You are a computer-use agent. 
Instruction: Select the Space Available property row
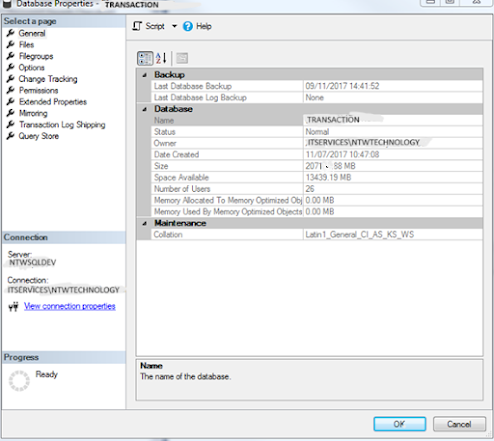(317, 177)
